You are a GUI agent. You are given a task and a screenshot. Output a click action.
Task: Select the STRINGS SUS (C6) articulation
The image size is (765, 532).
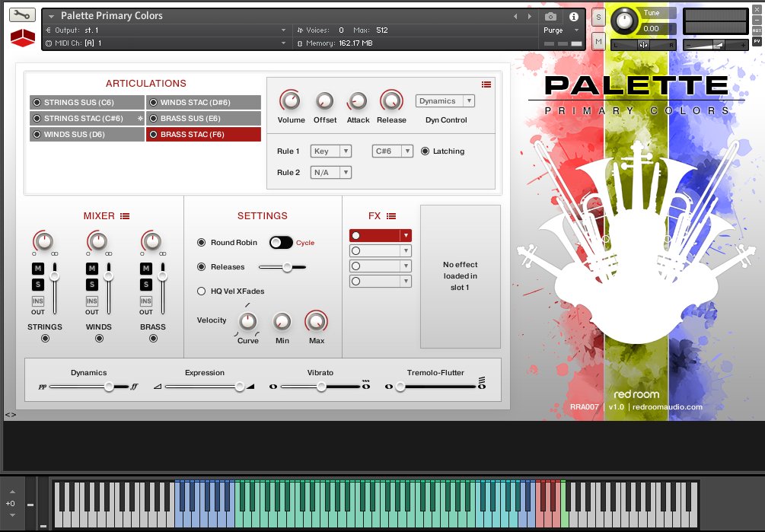click(87, 102)
